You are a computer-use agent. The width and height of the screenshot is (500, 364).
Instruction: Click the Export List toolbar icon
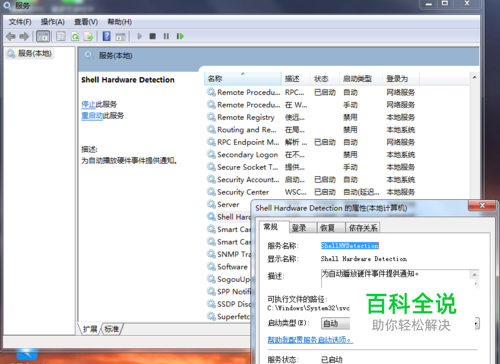pos(89,36)
